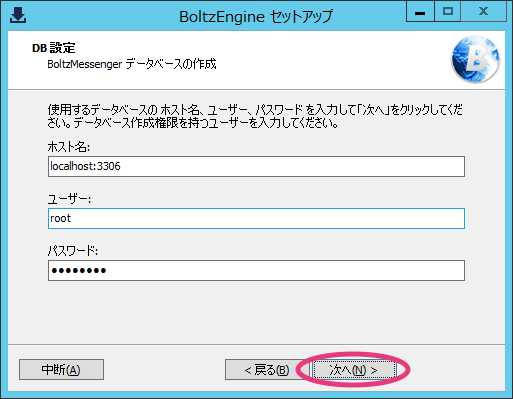Viewport: 513px width, 399px height.
Task: Proceed with the 次へ(N) > button
Action: click(354, 369)
